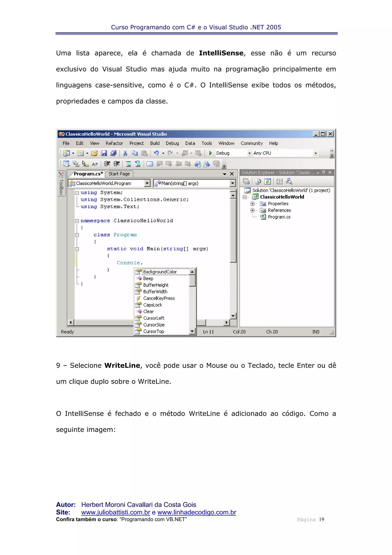Screen dimensions: 392x555
Task: Select Clear in the IntelliSense list
Action: (162, 312)
